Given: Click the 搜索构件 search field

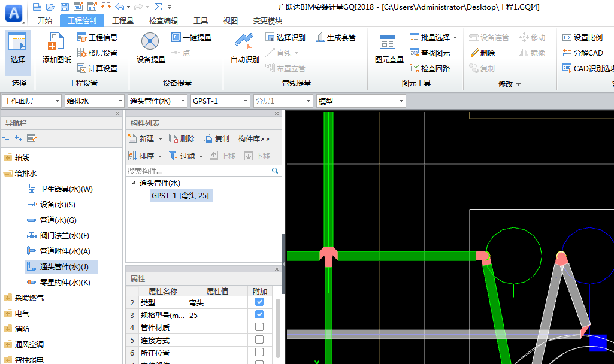Looking at the screenshot, I should [x=198, y=171].
